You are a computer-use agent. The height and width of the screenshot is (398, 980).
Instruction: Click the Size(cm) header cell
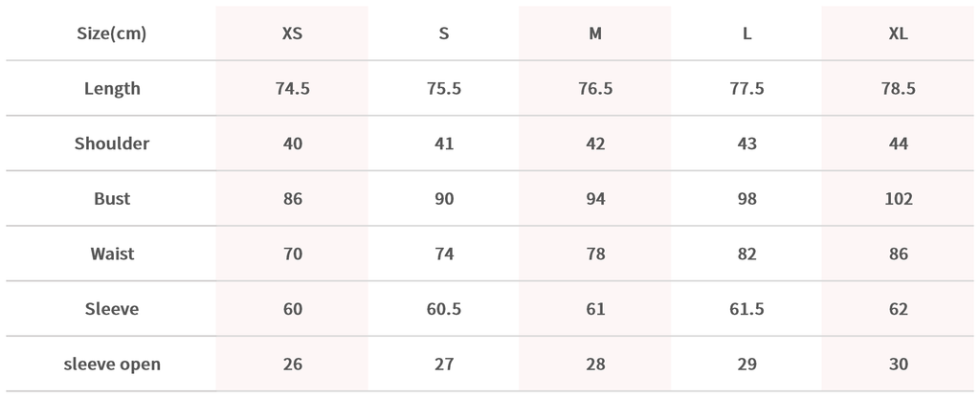click(112, 33)
